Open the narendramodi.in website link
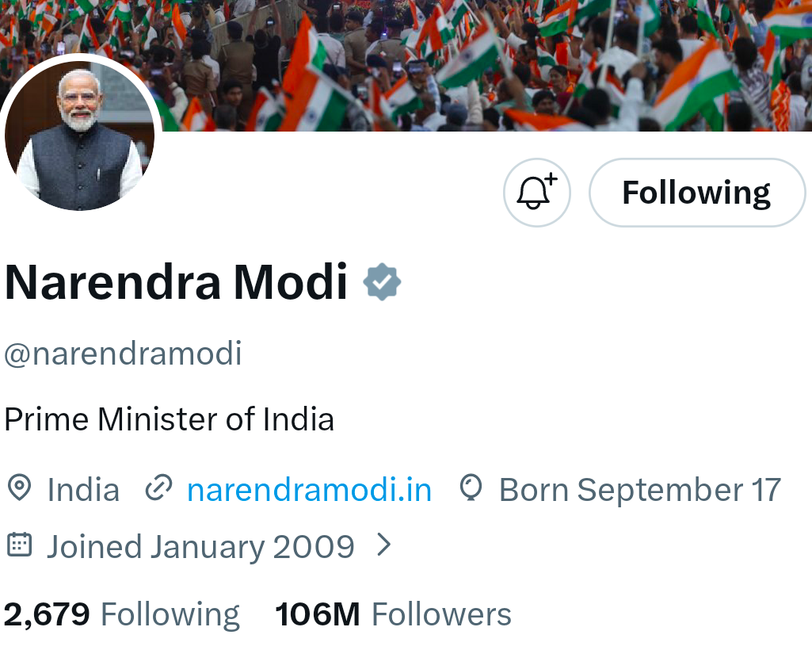Screen dimensions: 812x650 click(309, 490)
